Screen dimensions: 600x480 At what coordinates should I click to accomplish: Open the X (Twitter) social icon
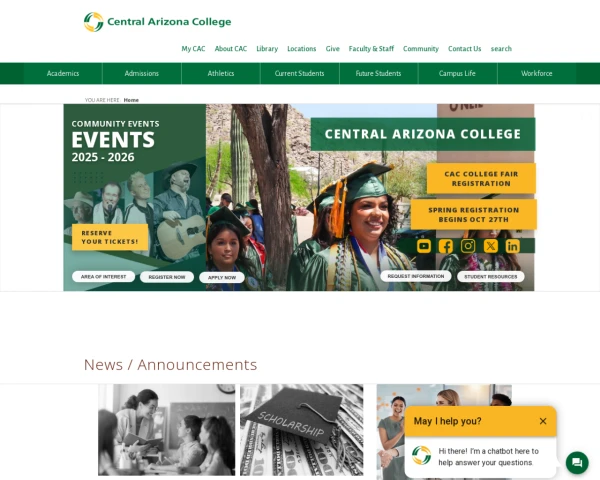coord(491,246)
